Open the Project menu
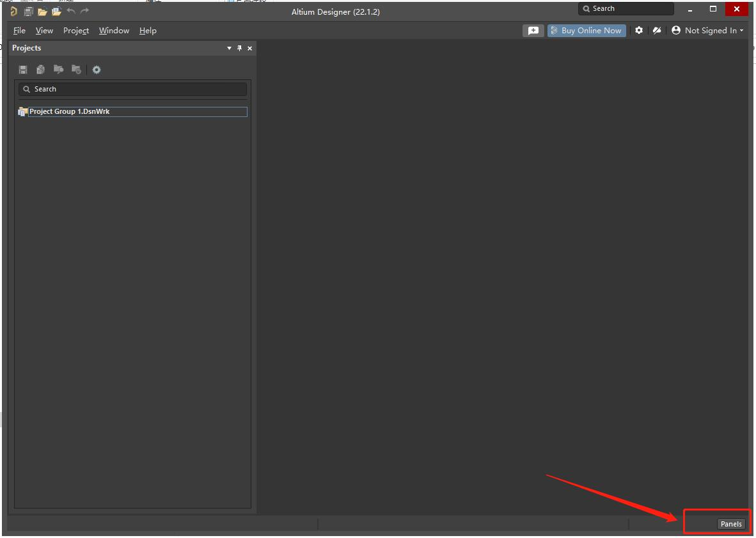Screen dimensions: 756x538 pos(76,30)
